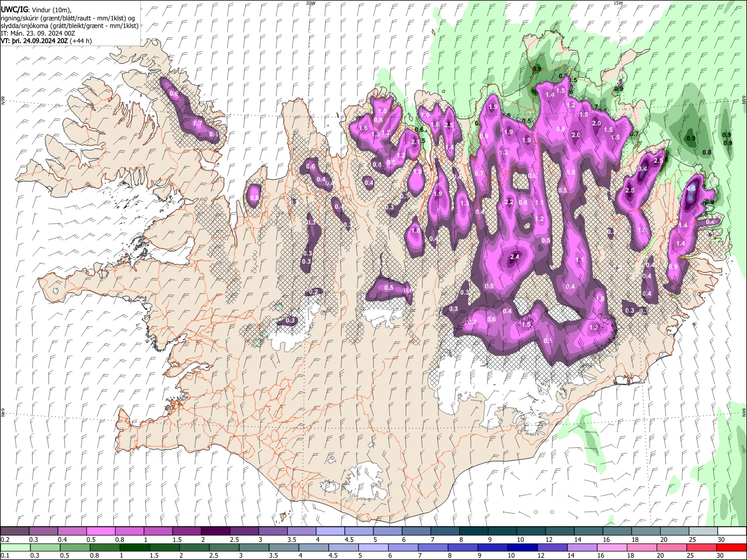Screen dimensions: 747x560
Task: Click the palest green lower legend swatch from 0.1 to 0.3
Action: tap(15, 547)
